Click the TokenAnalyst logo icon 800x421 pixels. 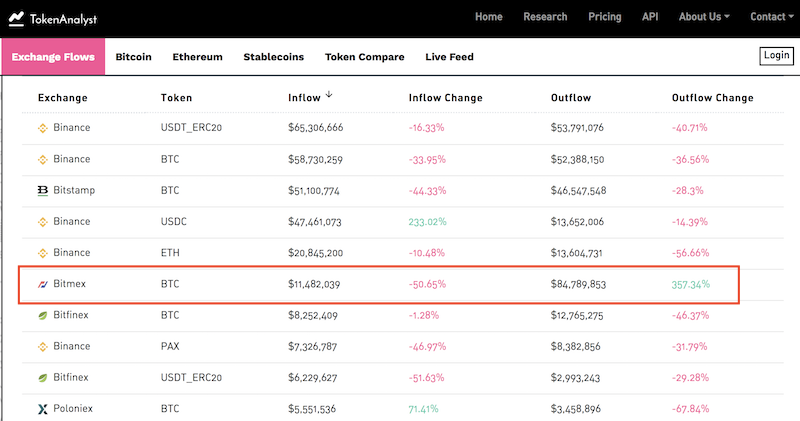pos(18,18)
